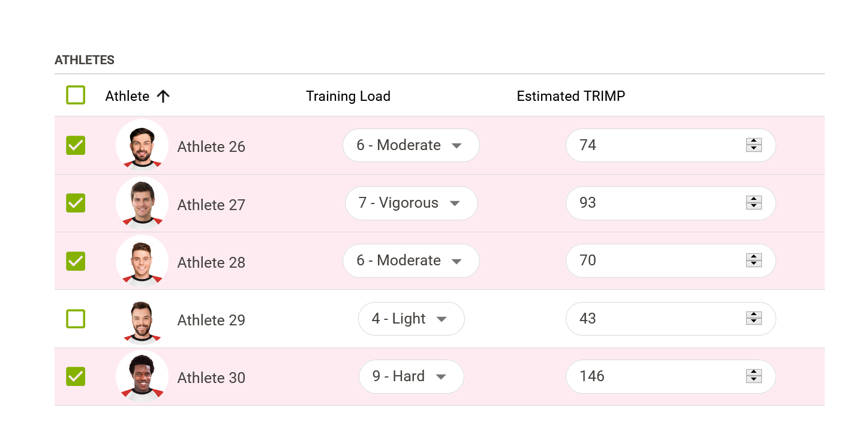Click the Estimated TRIMP column header

[571, 96]
